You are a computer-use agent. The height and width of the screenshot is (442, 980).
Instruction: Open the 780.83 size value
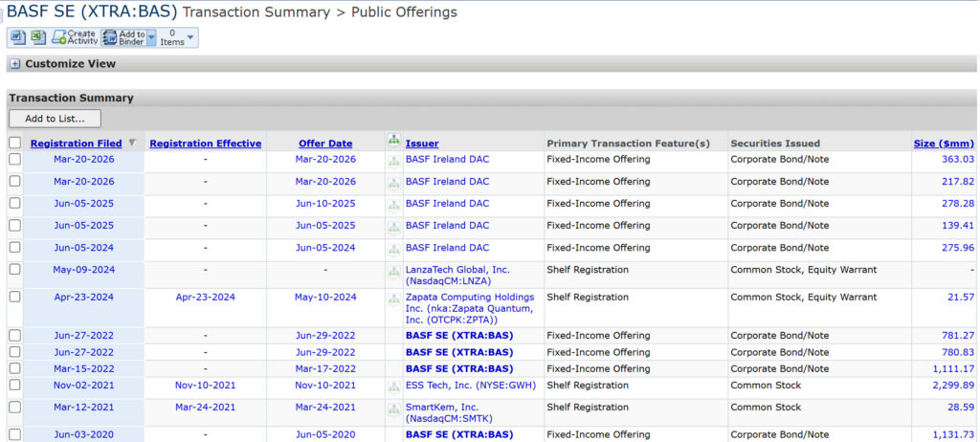(958, 352)
